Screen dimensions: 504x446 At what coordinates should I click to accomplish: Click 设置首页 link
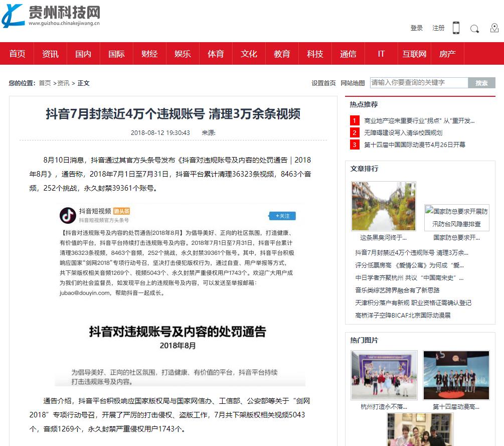pos(323,83)
